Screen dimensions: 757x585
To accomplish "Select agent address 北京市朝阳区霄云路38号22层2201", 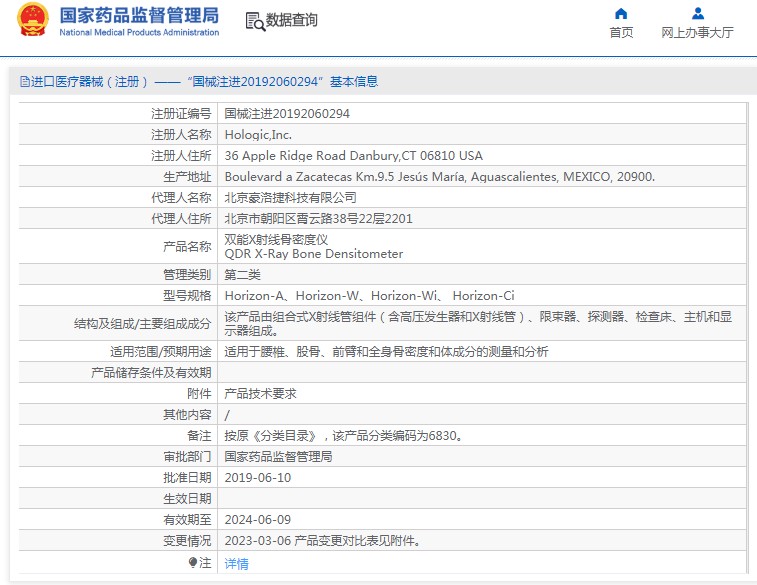I will pos(318,219).
